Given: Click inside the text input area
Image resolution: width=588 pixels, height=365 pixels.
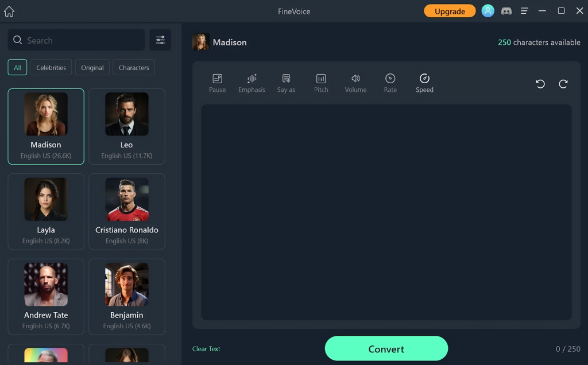Looking at the screenshot, I should tap(386, 212).
